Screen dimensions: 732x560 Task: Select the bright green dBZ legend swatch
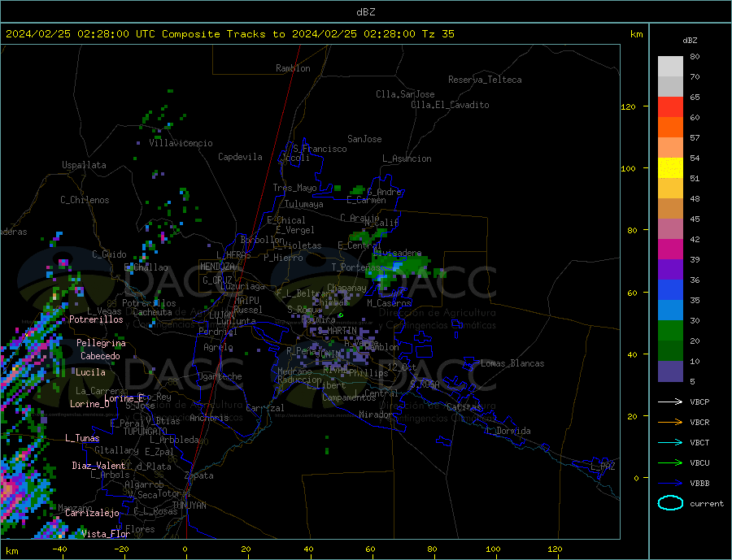coord(670,331)
